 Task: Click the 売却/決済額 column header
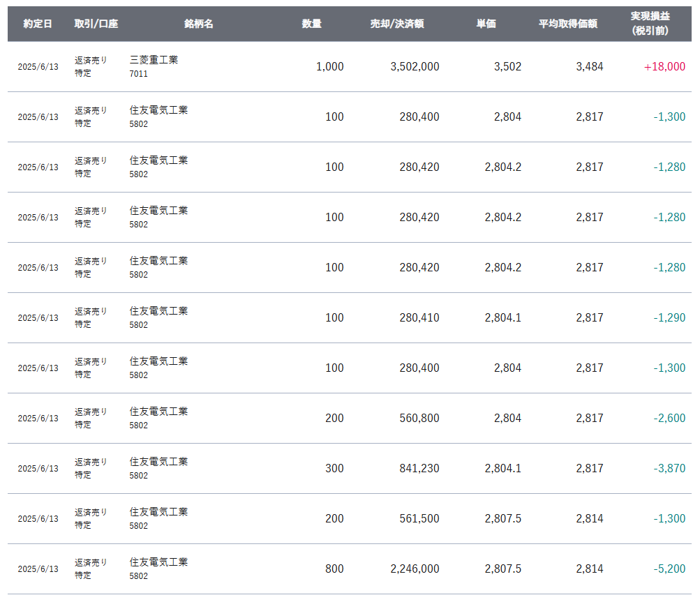(x=397, y=24)
